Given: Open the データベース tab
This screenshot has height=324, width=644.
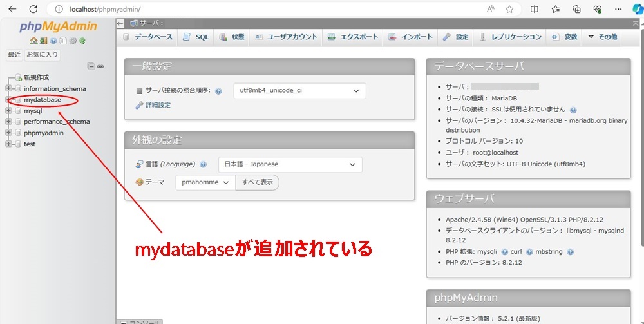Looking at the screenshot, I should [x=148, y=37].
